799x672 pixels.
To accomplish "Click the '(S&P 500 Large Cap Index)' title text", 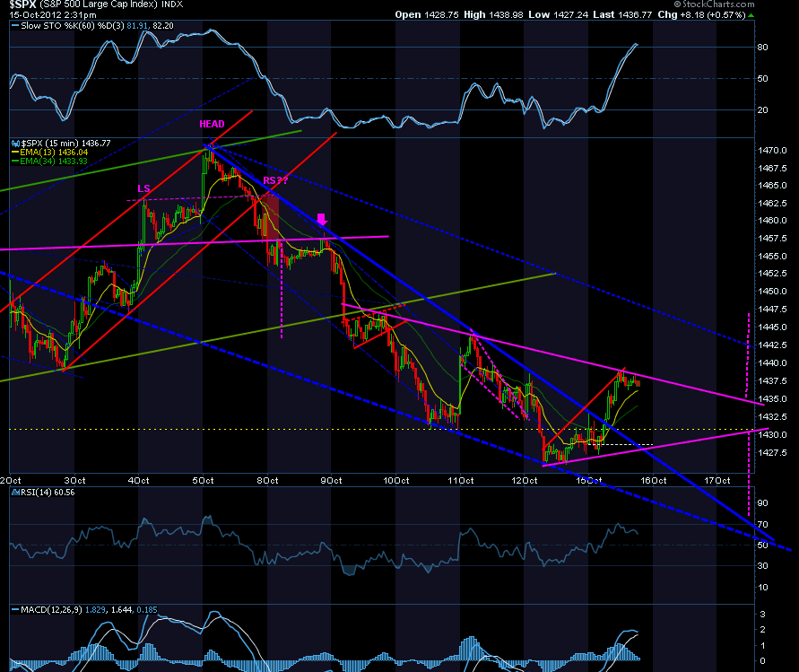I will [x=99, y=4].
